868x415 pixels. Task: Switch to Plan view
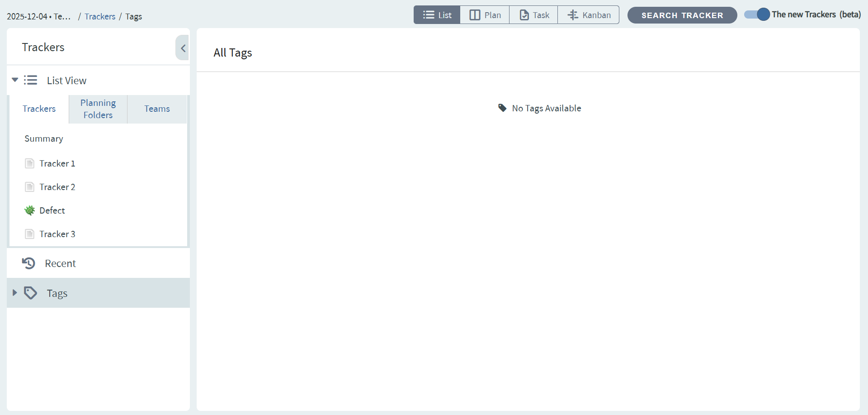tap(485, 15)
